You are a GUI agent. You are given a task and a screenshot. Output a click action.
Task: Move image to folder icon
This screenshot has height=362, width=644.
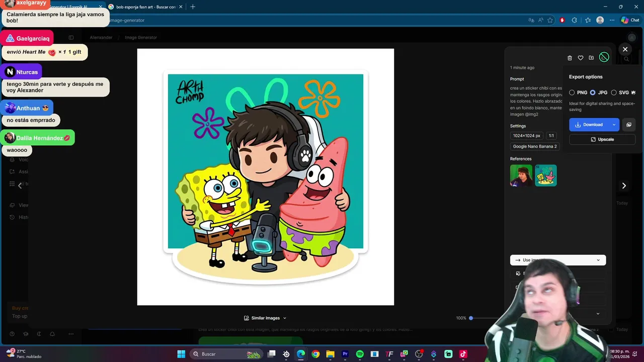click(x=591, y=58)
